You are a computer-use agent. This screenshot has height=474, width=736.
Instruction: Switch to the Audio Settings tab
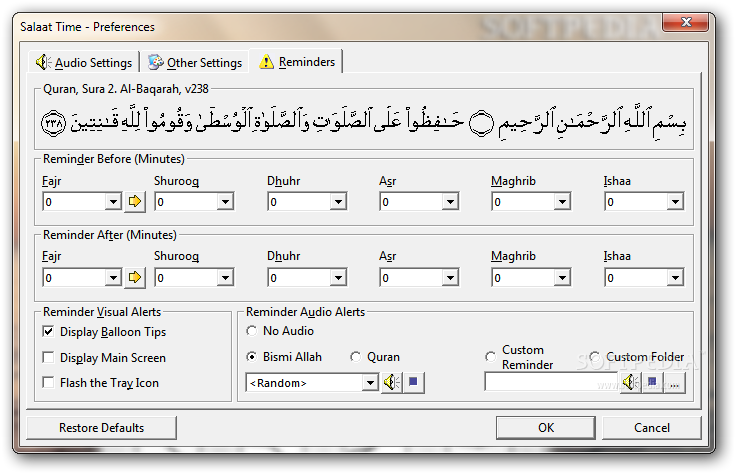click(84, 62)
